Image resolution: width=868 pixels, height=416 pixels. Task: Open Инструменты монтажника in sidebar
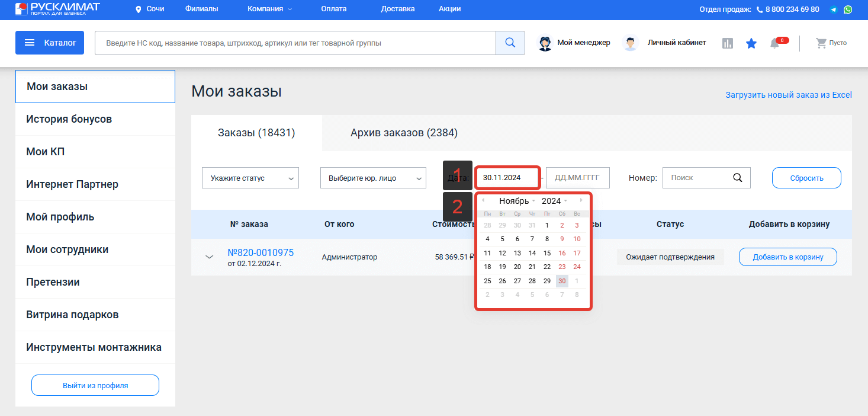95,347
